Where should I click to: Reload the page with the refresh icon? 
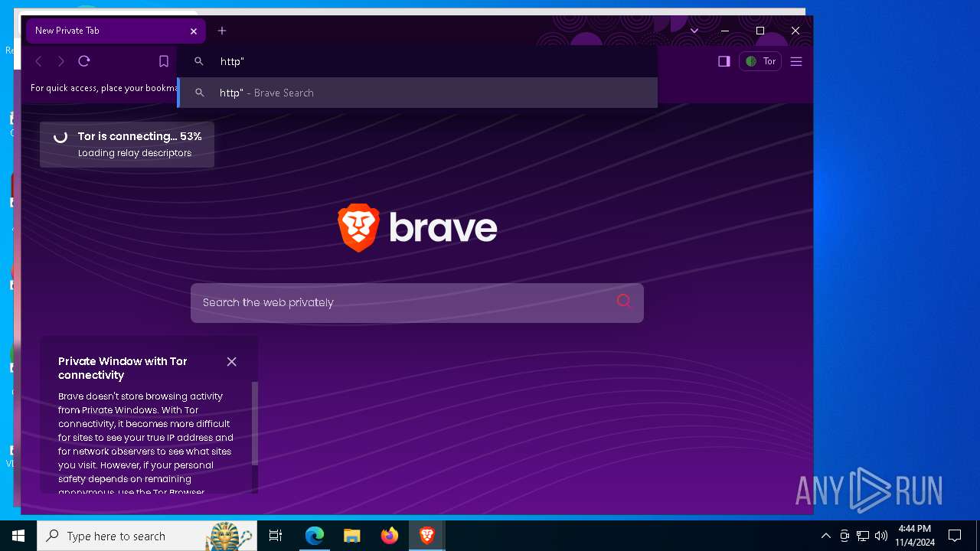click(84, 61)
